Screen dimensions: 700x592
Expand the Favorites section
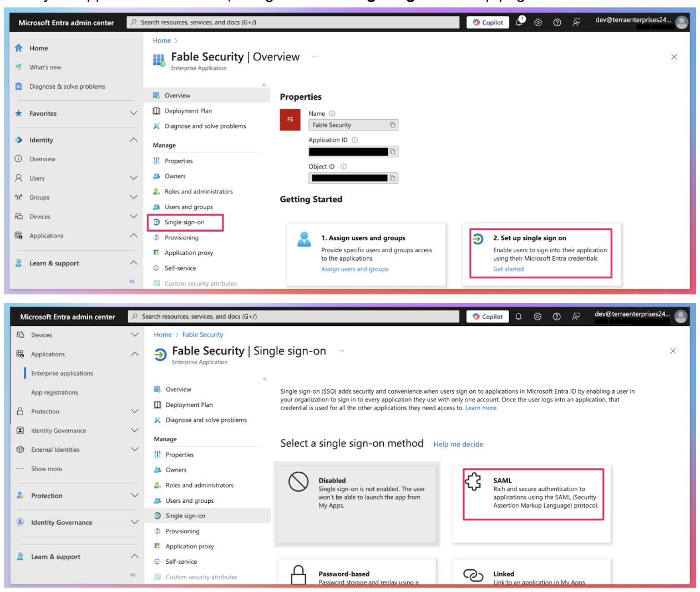point(133,113)
